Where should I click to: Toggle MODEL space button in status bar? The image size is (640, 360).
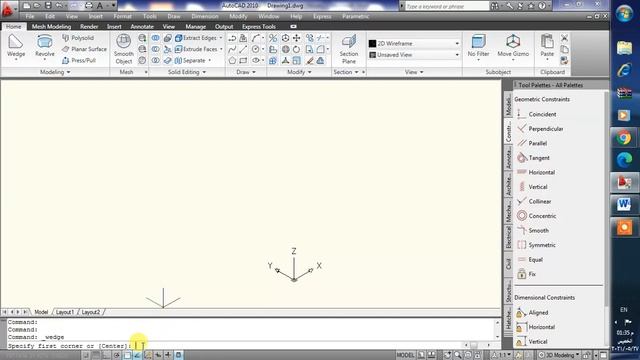[x=405, y=355]
